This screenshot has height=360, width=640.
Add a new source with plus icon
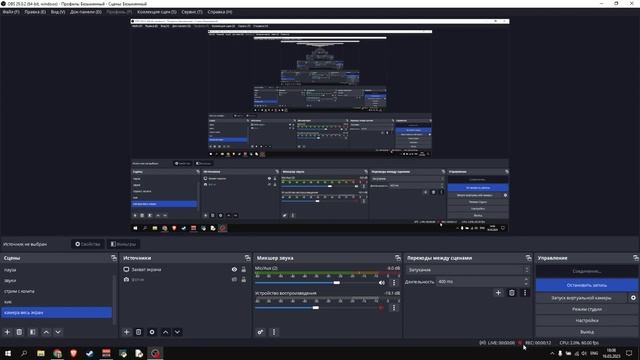coord(127,332)
